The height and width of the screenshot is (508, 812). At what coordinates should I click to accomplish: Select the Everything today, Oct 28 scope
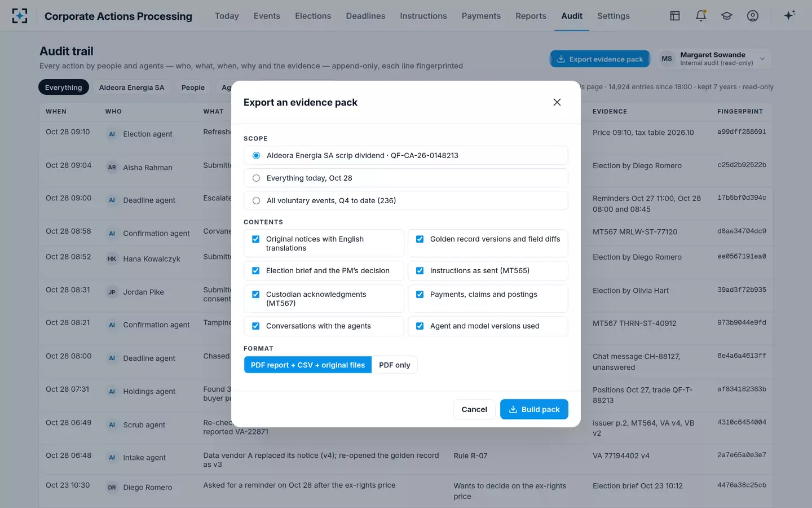click(406, 178)
